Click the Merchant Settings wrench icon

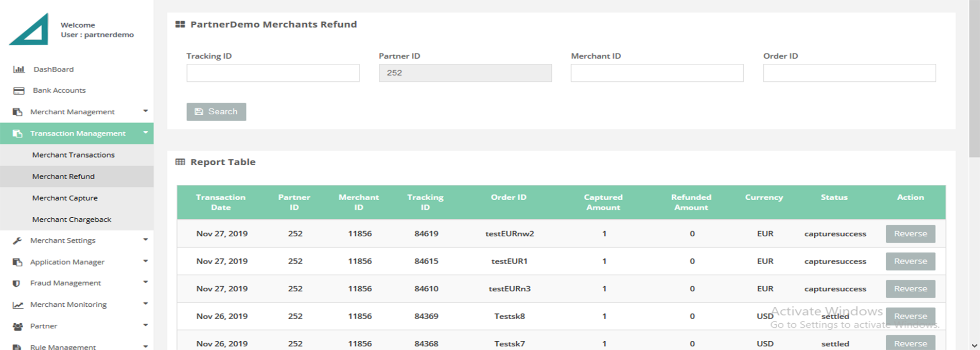click(17, 241)
